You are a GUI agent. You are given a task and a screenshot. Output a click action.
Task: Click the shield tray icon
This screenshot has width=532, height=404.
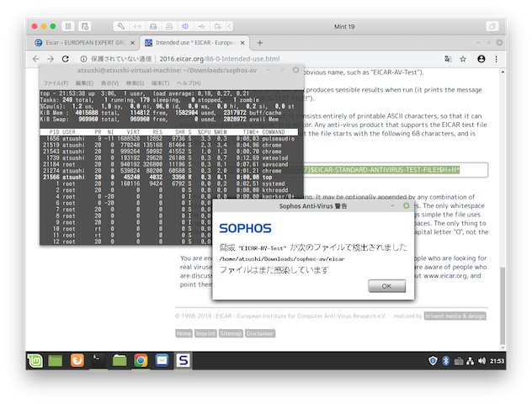[x=433, y=360]
